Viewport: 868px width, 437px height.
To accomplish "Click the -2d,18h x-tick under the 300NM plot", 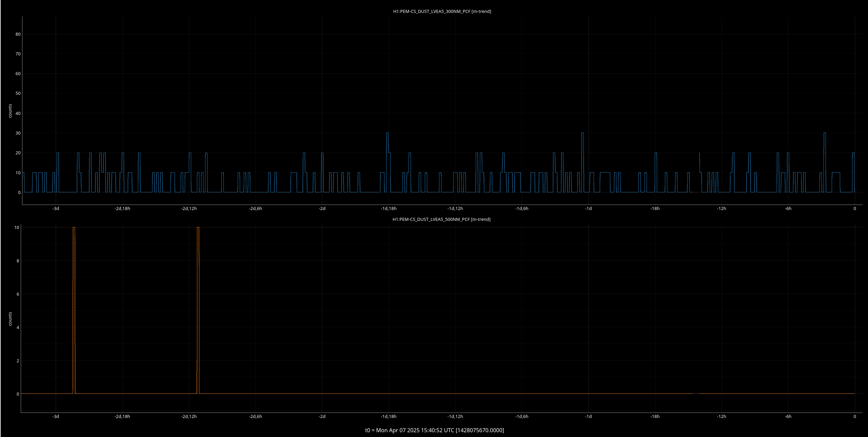I will coord(122,208).
